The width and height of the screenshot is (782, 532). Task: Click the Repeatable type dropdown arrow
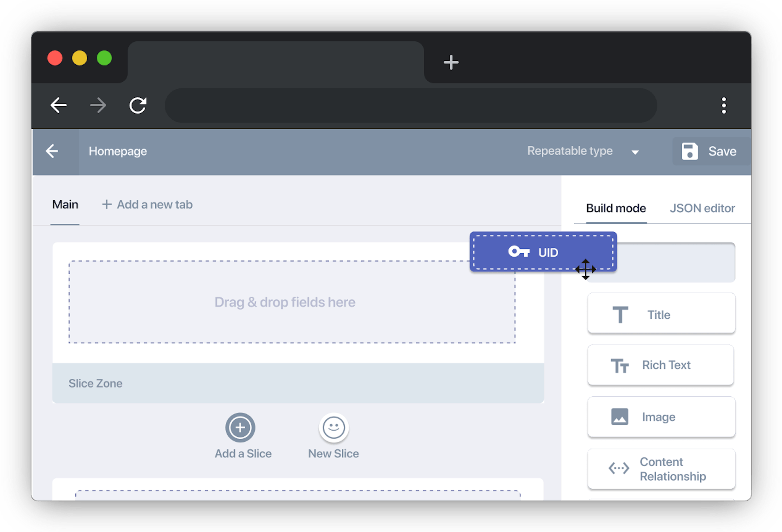tap(635, 152)
